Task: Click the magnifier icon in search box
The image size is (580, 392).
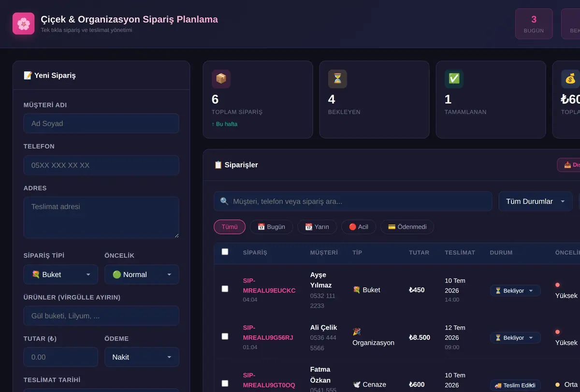Action: click(x=224, y=201)
